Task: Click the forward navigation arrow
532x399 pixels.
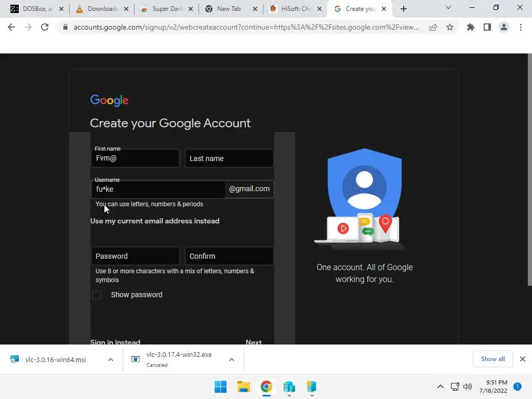Action: pos(28,27)
